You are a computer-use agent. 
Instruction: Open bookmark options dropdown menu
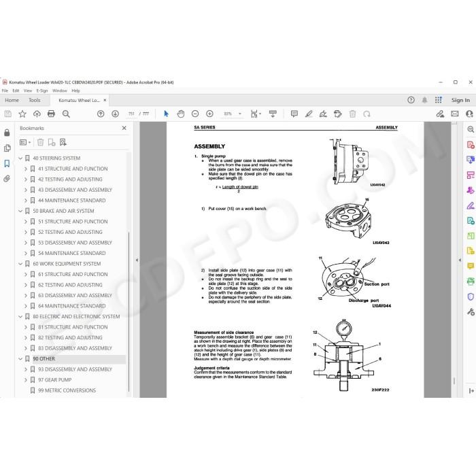point(25,142)
